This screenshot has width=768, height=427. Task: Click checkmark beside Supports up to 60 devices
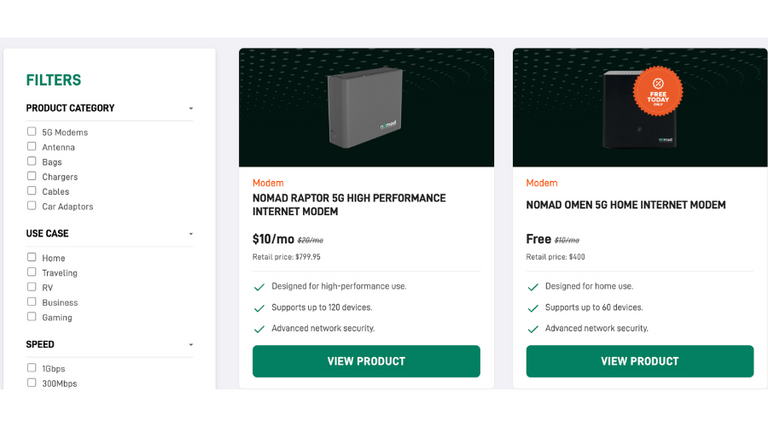[x=533, y=308]
